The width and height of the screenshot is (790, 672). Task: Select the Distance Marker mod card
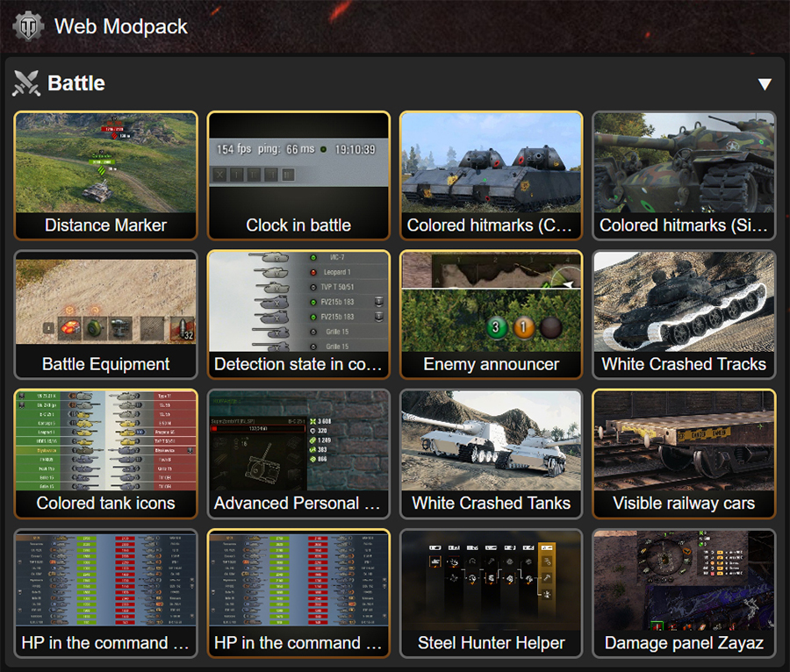[x=106, y=175]
